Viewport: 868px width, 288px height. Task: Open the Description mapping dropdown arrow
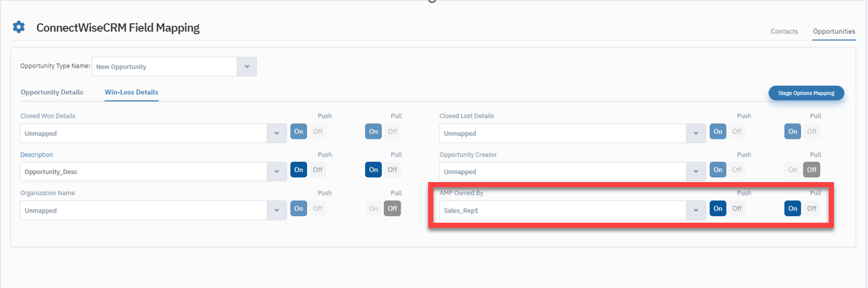(277, 172)
